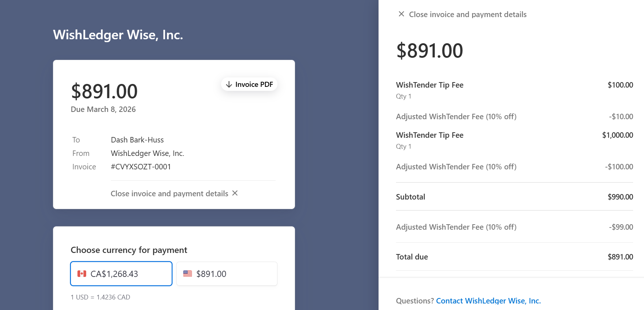The image size is (644, 310).
Task: Click the X icon inside the invoice card
Action: [235, 193]
